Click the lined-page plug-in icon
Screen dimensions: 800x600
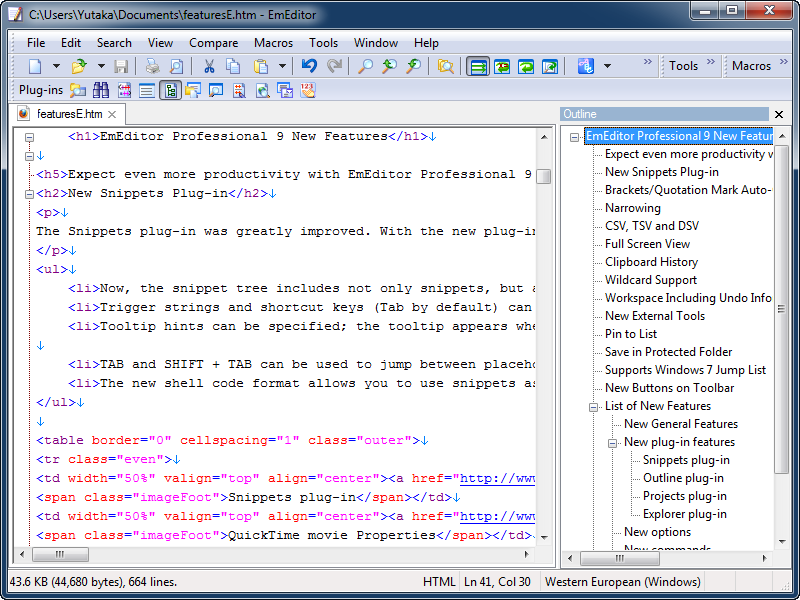(x=147, y=90)
